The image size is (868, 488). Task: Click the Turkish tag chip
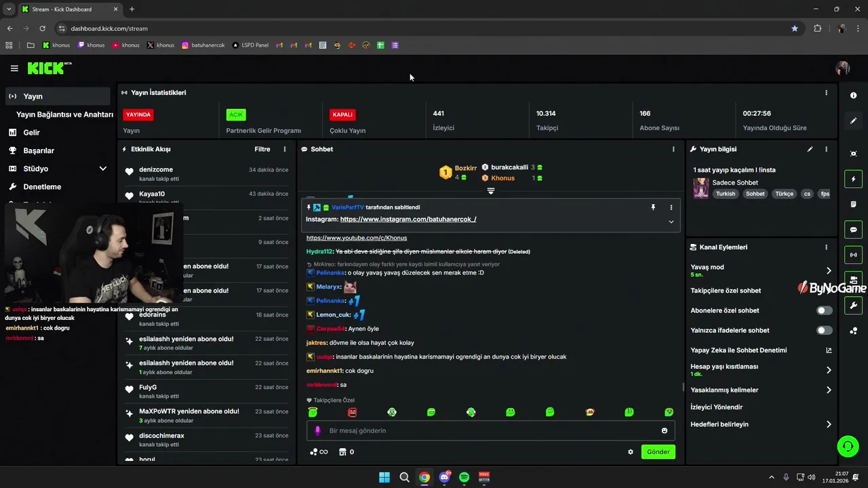pos(725,194)
